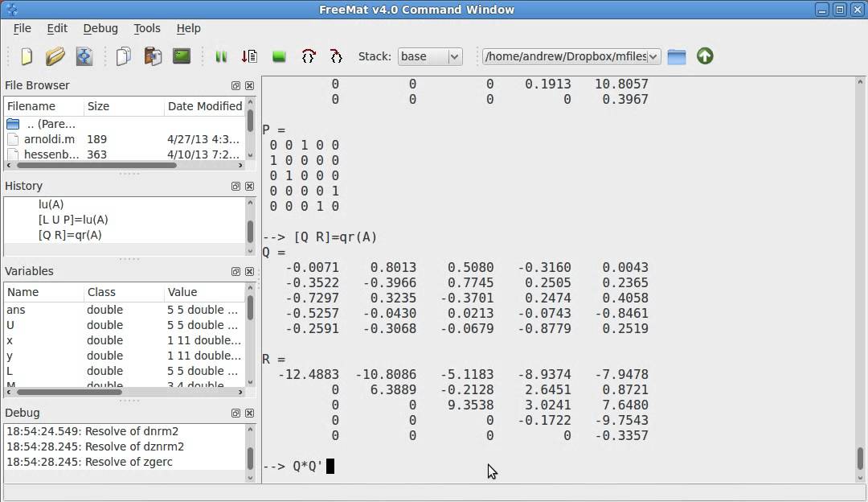Image resolution: width=868 pixels, height=502 pixels.
Task: Open the File menu
Action: coord(23,28)
